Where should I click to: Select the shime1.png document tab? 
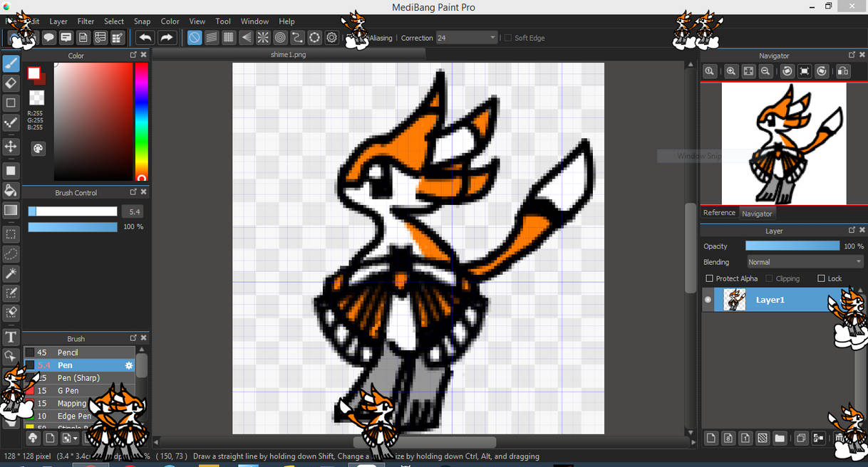coord(290,55)
